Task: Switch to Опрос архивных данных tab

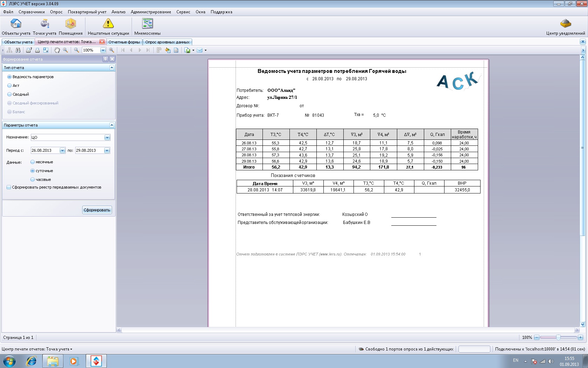Action: [x=167, y=42]
